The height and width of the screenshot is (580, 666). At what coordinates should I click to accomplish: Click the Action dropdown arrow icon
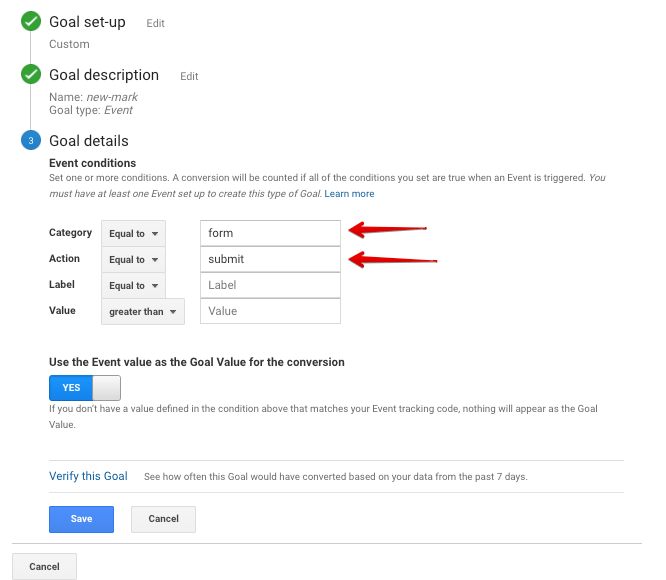pos(155,259)
